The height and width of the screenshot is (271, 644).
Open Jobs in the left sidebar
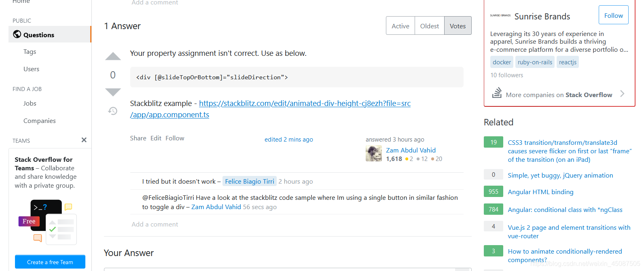coord(30,104)
